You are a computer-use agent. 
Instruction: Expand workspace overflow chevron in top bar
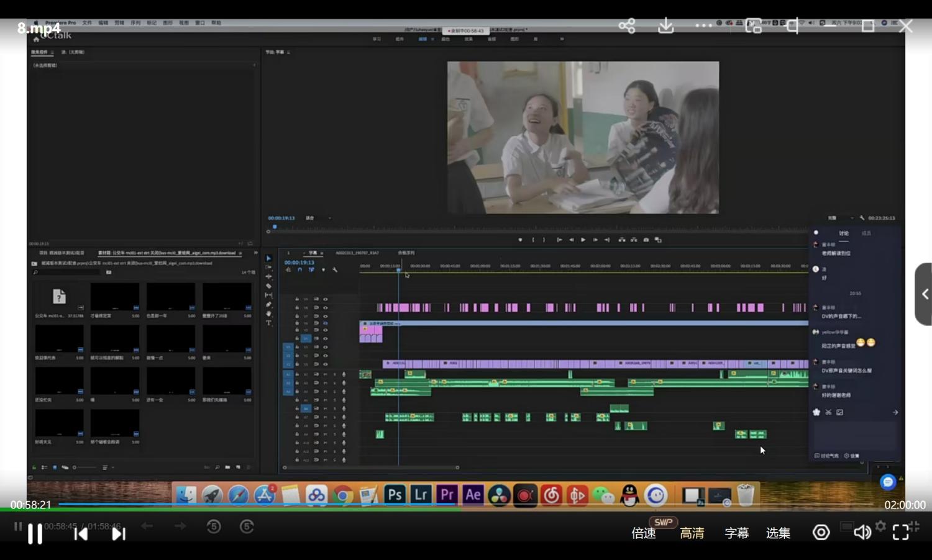[x=562, y=38]
